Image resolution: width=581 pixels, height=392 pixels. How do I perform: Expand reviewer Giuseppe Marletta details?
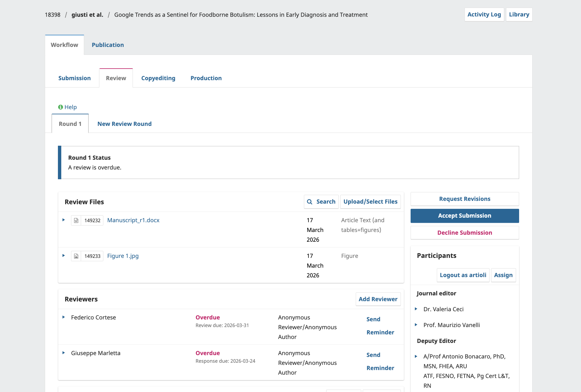[63, 353]
